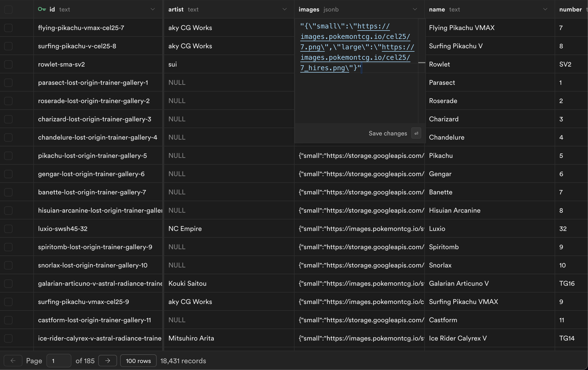Go to the next page with right arrow
Viewport: 588px width, 370px height.
(108, 361)
